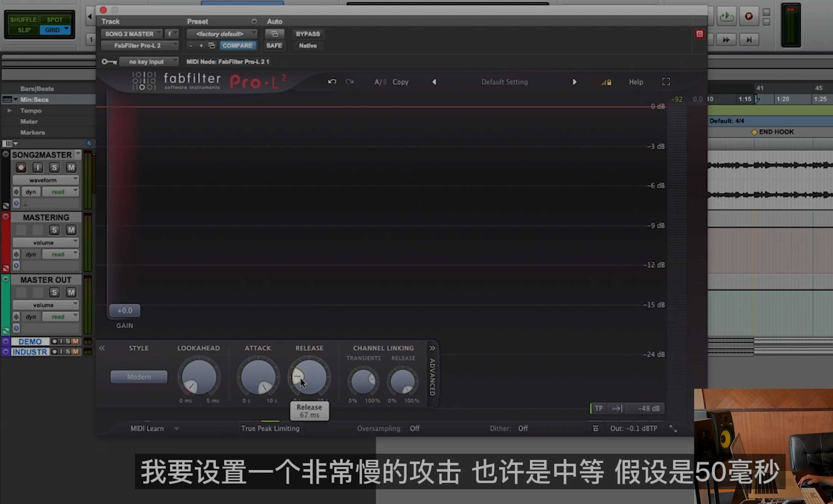The height and width of the screenshot is (504, 833).
Task: Open the no key input dropdown
Action: 148,62
